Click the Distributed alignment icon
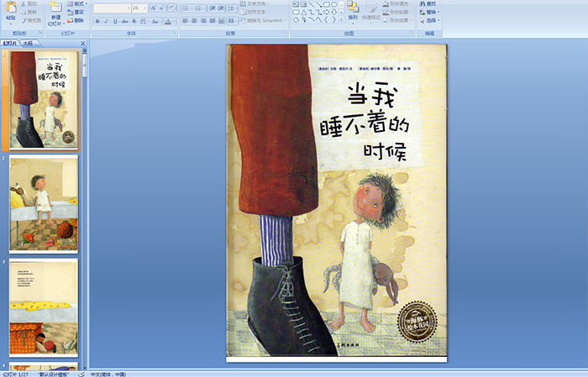Viewport: 588px width, 377px height. tap(221, 21)
